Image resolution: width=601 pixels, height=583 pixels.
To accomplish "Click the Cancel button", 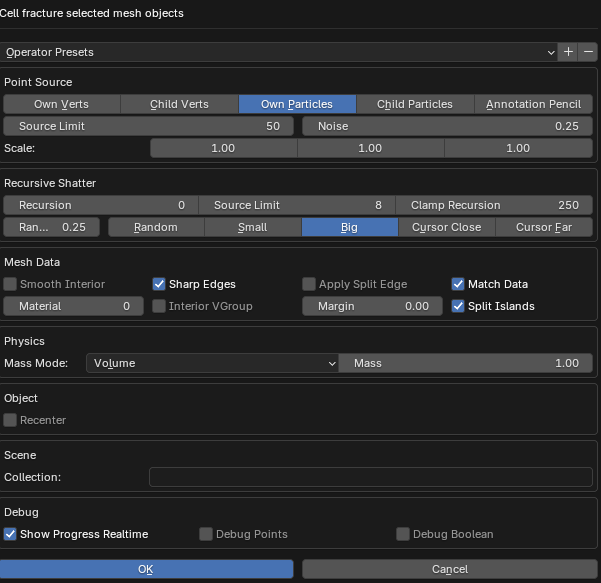I will [449, 569].
